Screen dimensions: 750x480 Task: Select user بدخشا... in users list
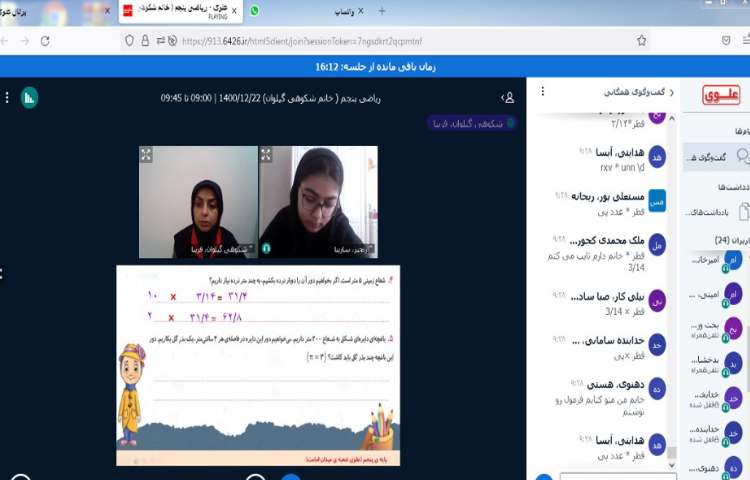[x=716, y=364]
